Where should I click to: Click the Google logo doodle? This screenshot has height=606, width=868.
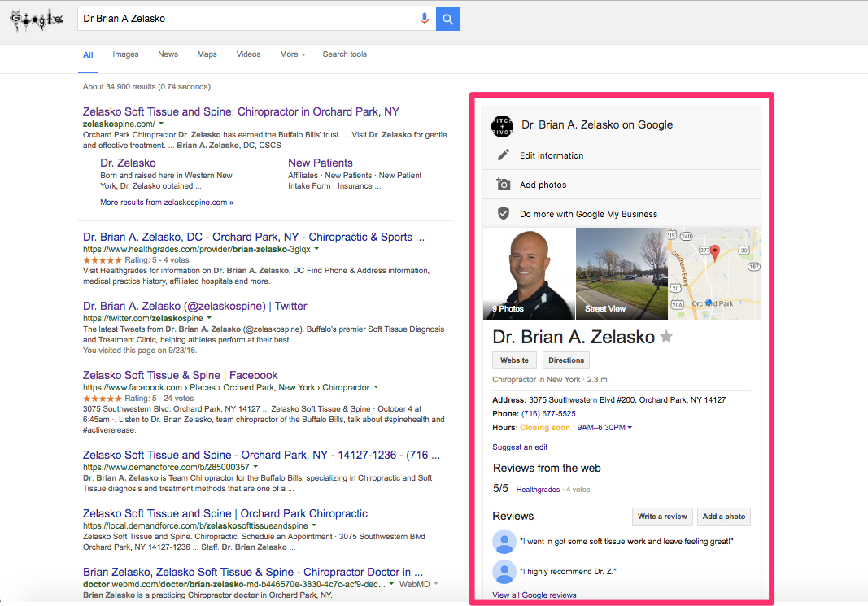[x=37, y=20]
